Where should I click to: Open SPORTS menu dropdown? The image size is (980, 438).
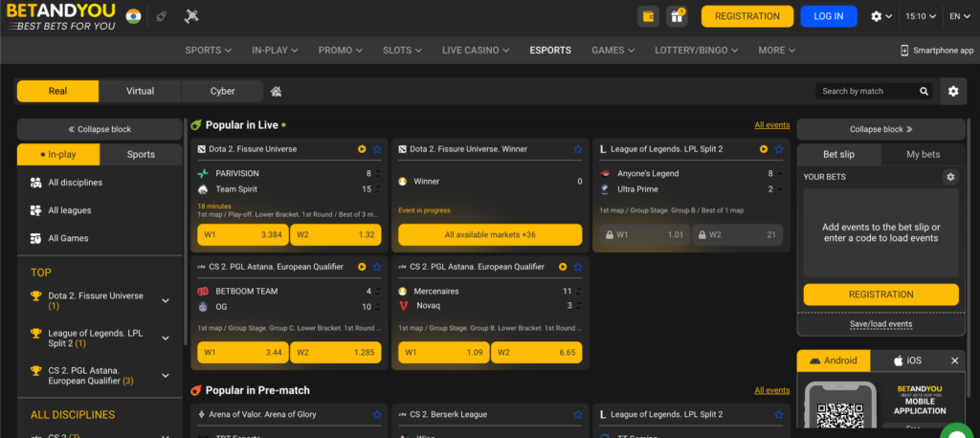click(x=208, y=51)
